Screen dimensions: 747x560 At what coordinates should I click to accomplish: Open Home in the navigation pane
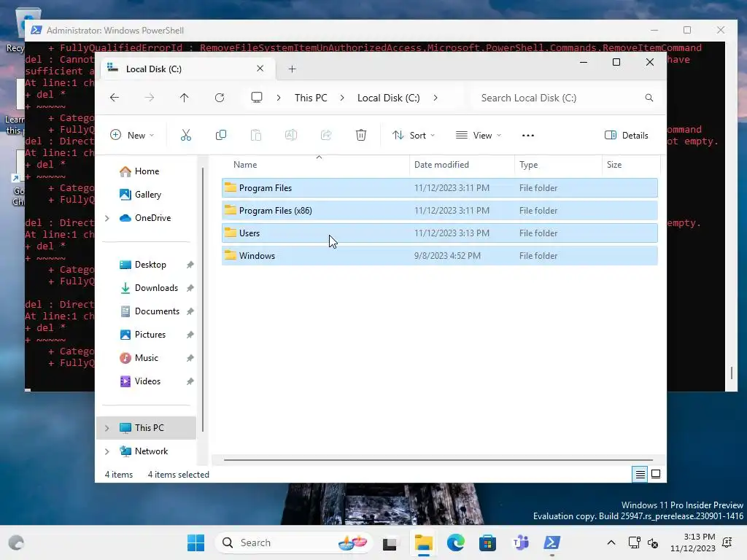coord(147,171)
